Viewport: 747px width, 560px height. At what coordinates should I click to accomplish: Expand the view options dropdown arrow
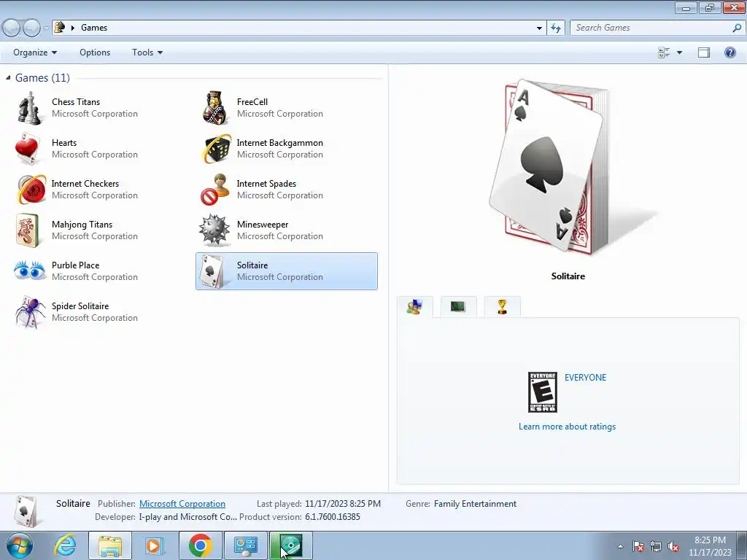(x=679, y=52)
